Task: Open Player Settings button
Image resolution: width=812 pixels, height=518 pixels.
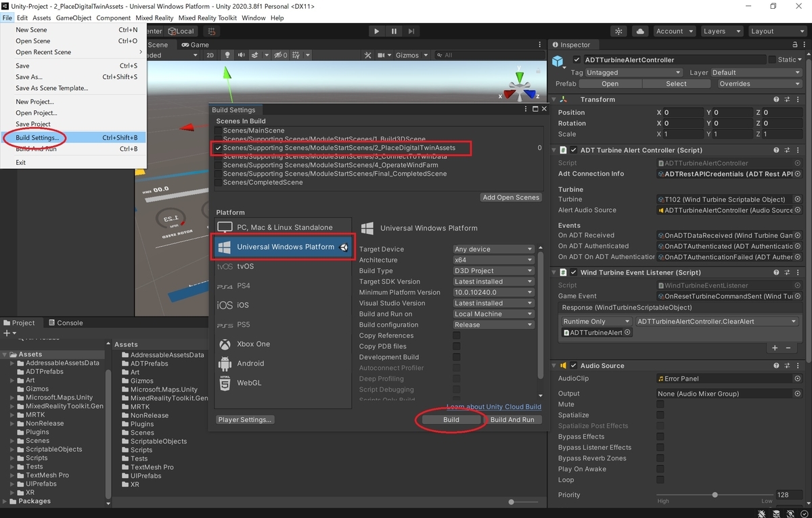Action: [245, 419]
